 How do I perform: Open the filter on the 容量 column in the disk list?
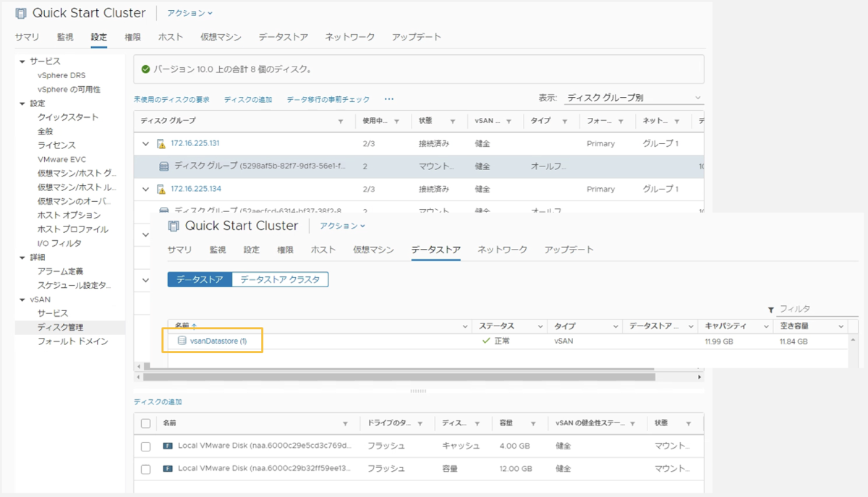533,424
